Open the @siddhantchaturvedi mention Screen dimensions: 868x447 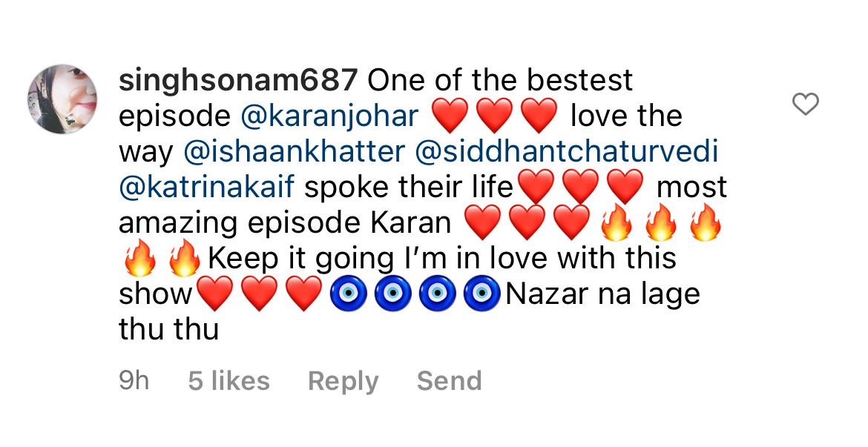566,151
